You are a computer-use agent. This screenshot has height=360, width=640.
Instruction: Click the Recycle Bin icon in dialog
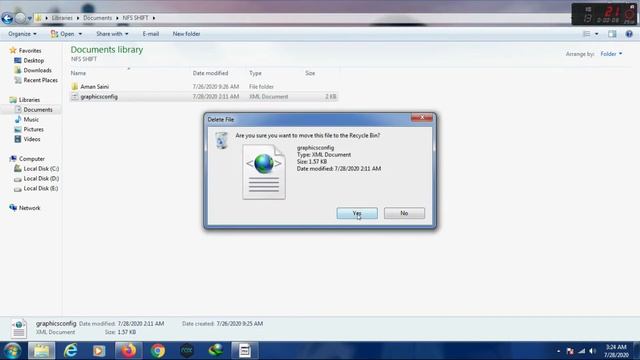221,140
